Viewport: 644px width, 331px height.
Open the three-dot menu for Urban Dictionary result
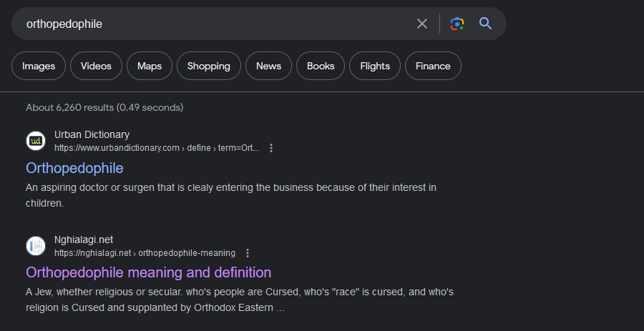coord(271,148)
